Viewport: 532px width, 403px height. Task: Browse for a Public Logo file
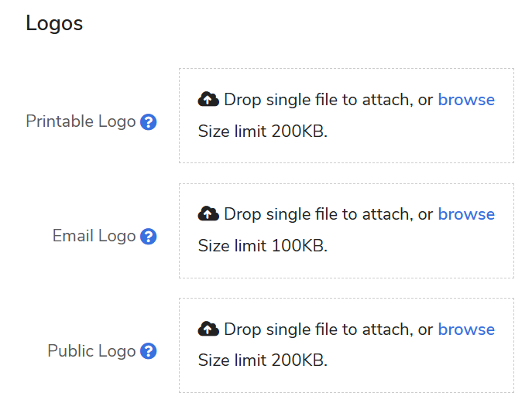466,330
